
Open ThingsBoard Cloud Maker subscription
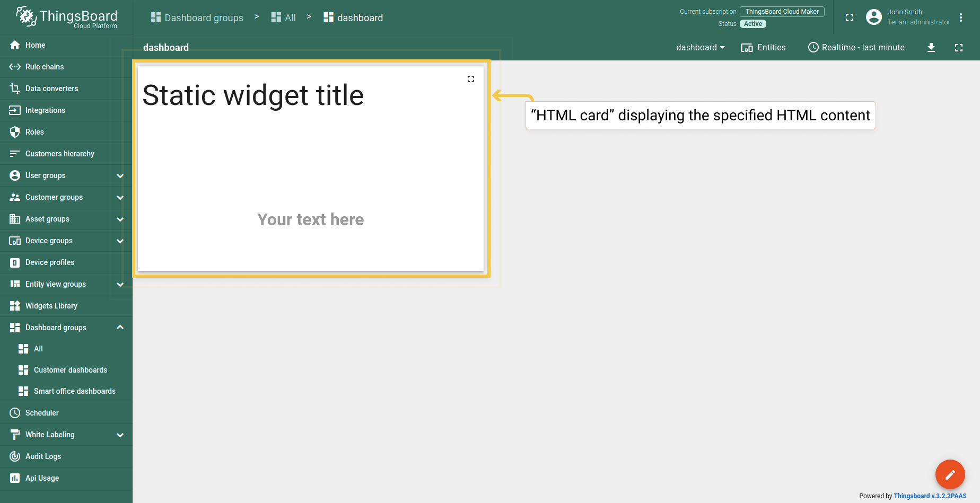tap(782, 12)
